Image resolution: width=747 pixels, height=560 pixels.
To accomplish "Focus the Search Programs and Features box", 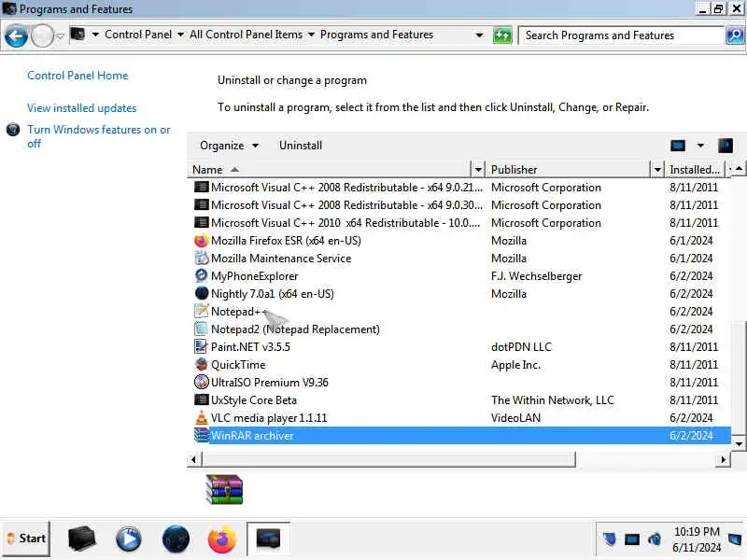I will point(621,35).
